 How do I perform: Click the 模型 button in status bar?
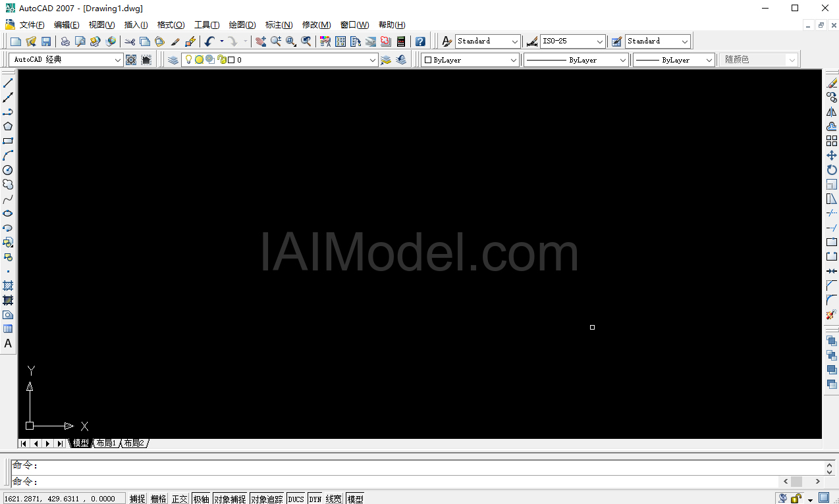[355, 499]
